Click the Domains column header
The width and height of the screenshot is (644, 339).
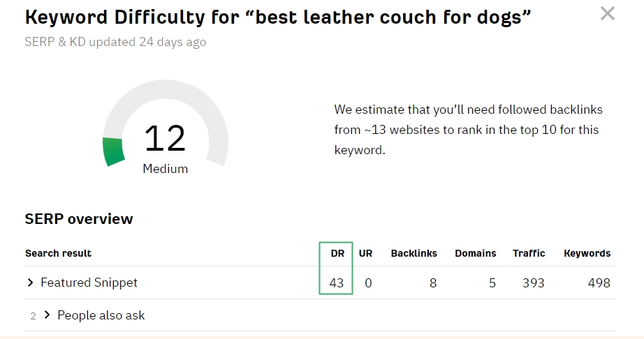pyautogui.click(x=475, y=253)
